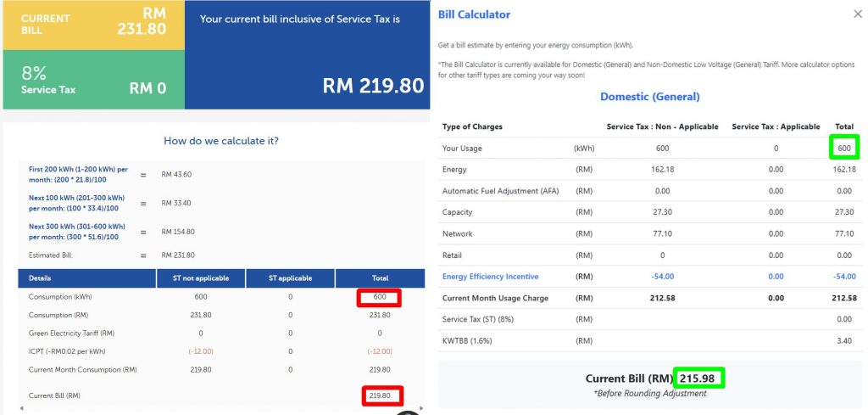Click the Bill Calculator title
The height and width of the screenshot is (415, 868).
474,14
